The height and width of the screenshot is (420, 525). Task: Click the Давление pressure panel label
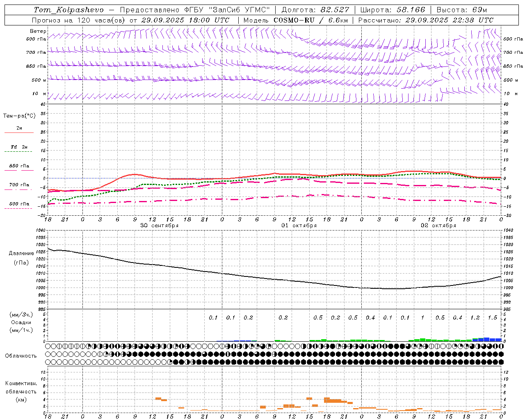point(21,253)
